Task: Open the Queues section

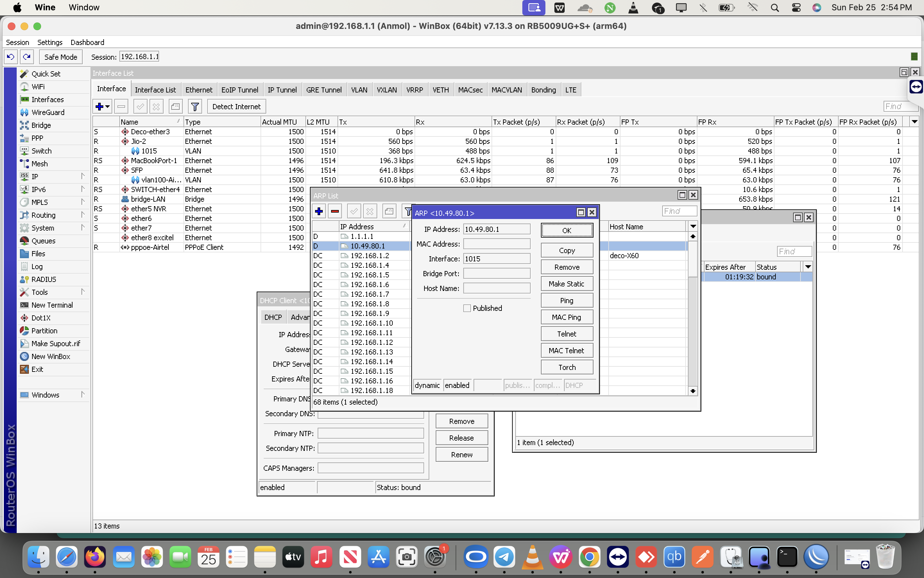Action: coord(43,241)
